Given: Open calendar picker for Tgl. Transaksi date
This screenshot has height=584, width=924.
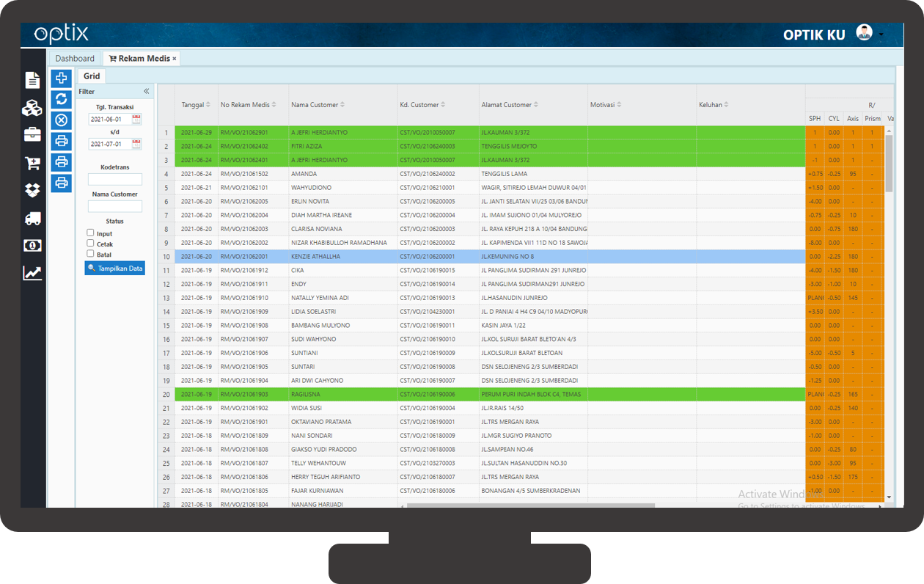Looking at the screenshot, I should (x=136, y=119).
